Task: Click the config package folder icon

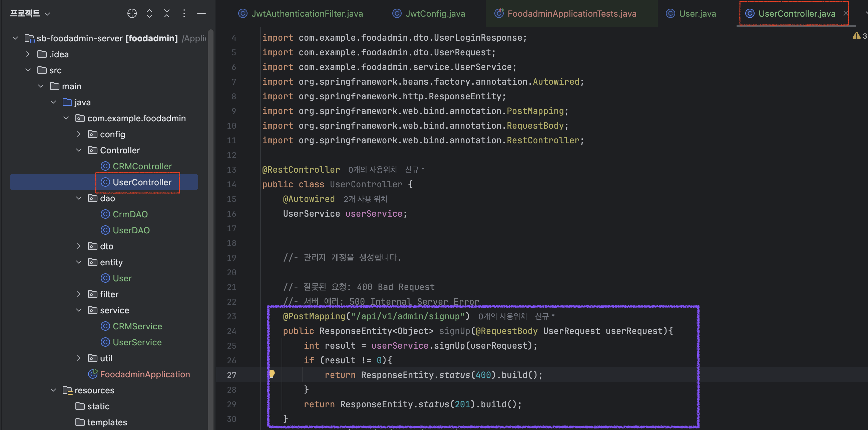Action: 93,134
